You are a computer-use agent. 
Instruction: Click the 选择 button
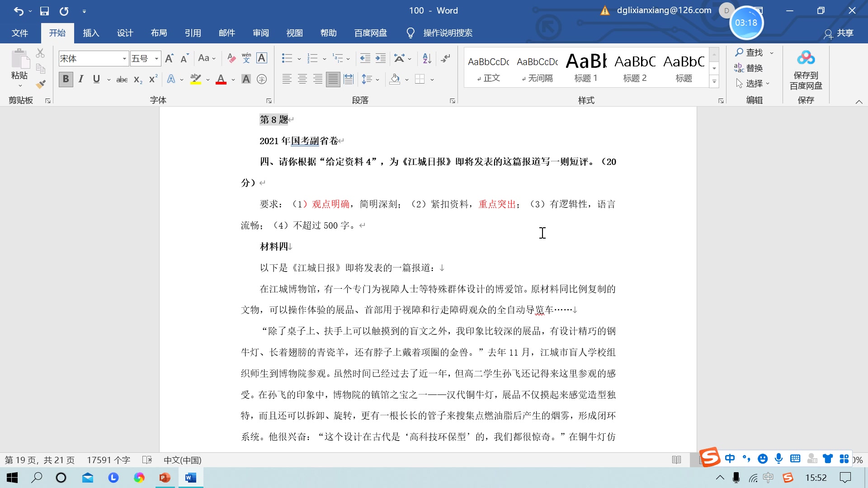753,83
